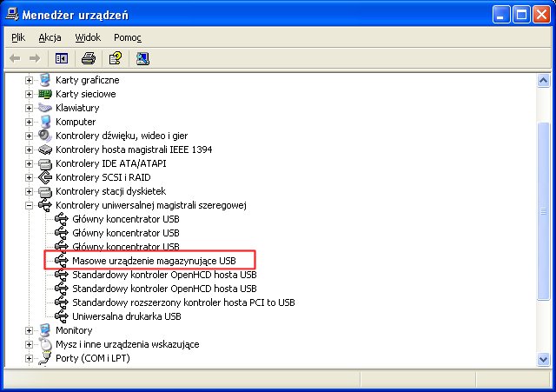Open the Pomoc menu

pos(128,37)
